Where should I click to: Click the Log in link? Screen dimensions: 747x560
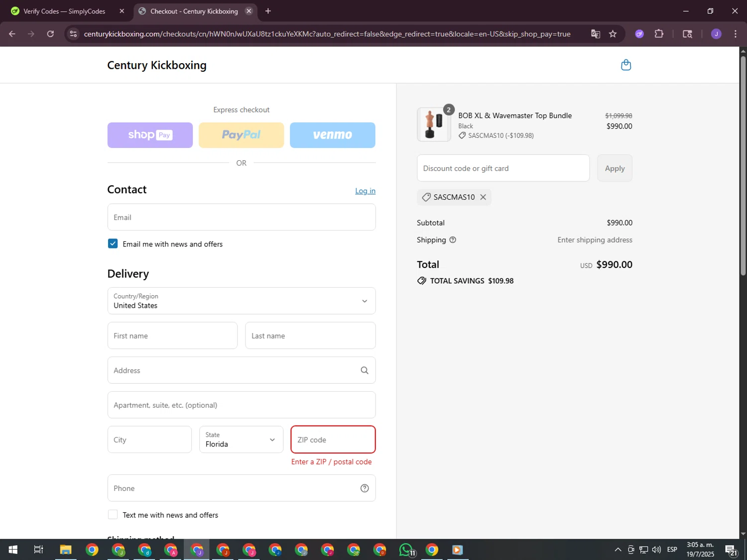(365, 191)
